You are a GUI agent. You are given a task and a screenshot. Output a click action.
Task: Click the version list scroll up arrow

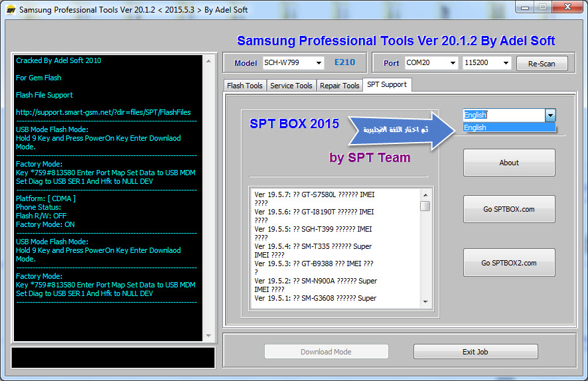click(425, 194)
